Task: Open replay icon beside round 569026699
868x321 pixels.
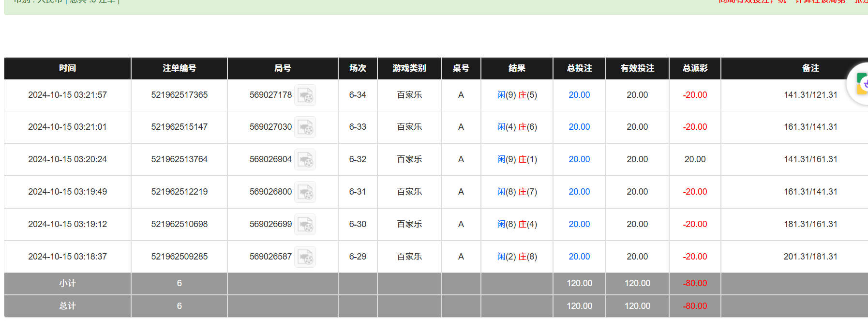Action: [305, 225]
